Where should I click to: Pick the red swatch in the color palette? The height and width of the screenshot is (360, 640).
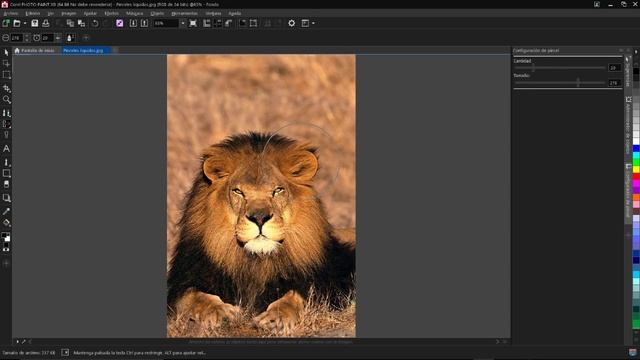(x=636, y=177)
